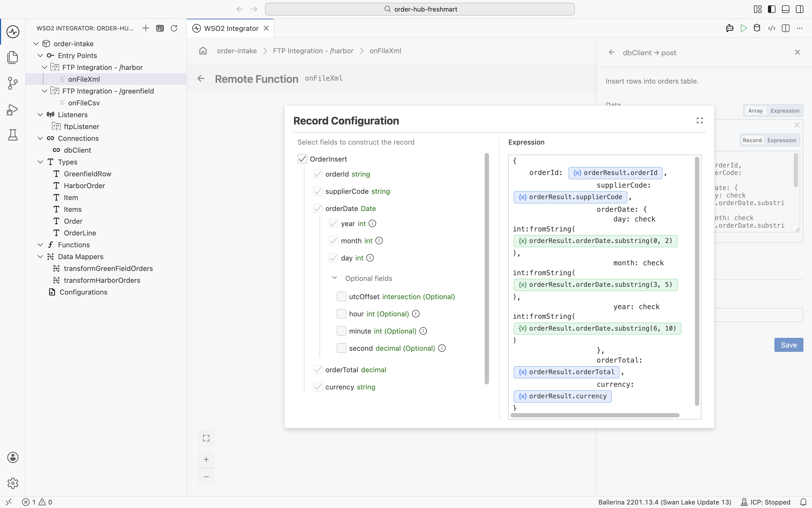
Task: Collapse FTP Integration - /greenfield node
Action: point(45,91)
